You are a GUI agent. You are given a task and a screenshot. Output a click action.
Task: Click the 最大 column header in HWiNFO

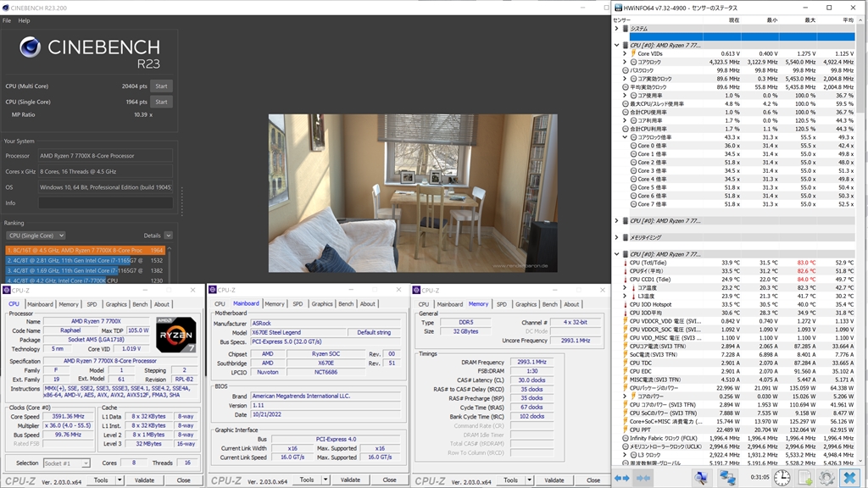(810, 20)
